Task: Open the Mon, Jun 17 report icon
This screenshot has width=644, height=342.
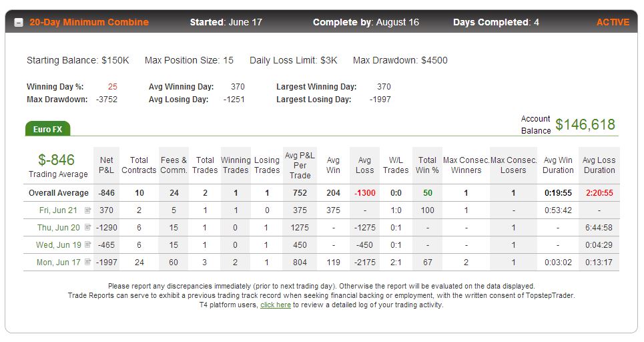Action: click(x=87, y=262)
